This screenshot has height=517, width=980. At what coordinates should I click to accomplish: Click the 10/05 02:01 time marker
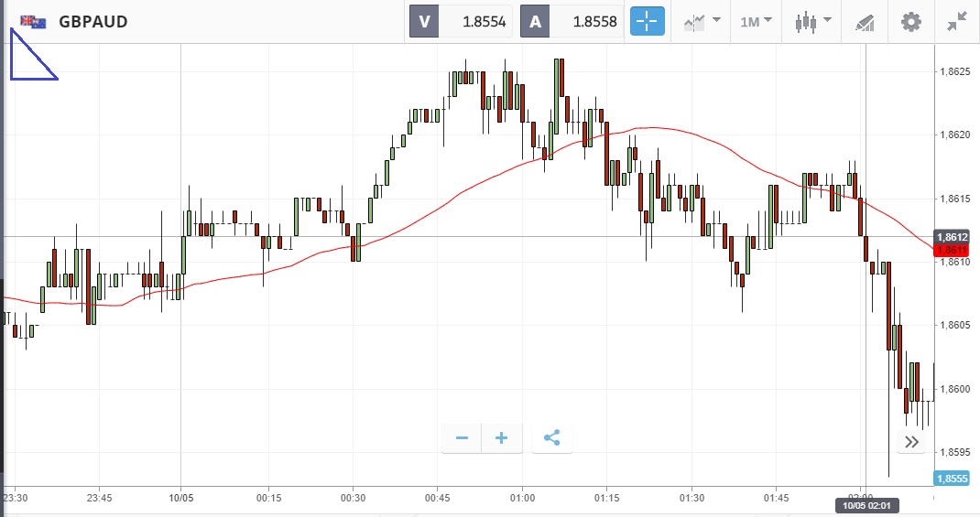click(866, 504)
